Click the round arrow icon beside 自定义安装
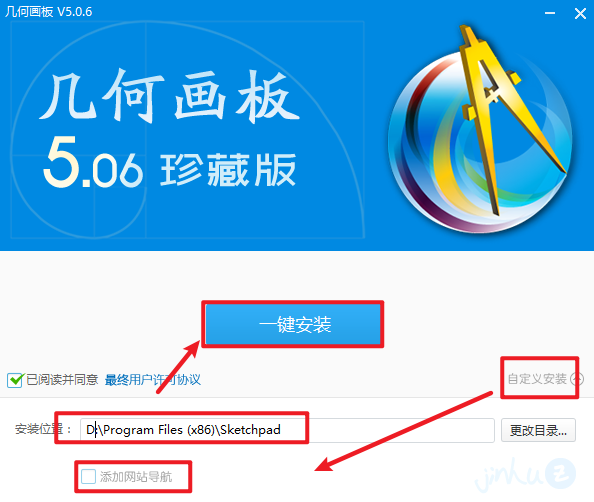Image resolution: width=594 pixels, height=502 pixels. pos(576,378)
